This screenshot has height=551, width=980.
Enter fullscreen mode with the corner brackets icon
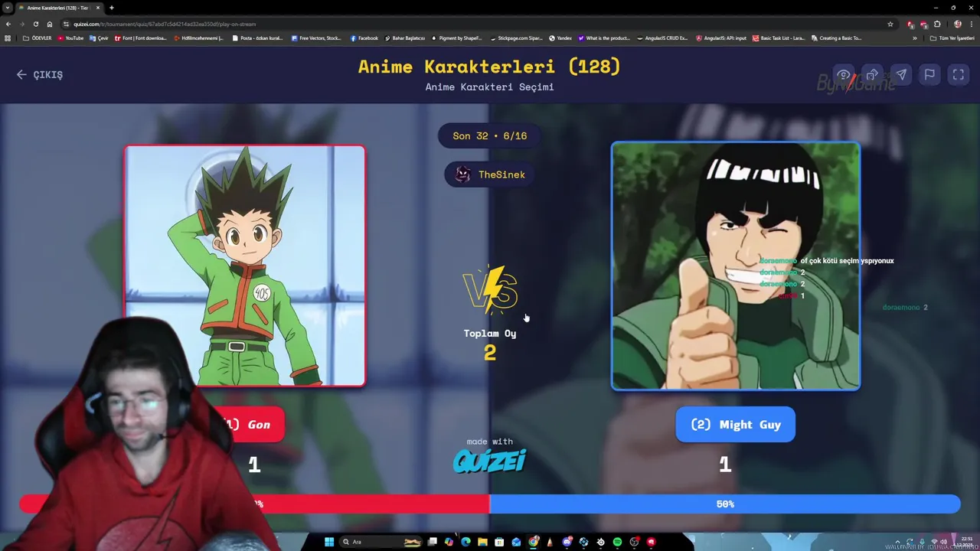(x=958, y=75)
